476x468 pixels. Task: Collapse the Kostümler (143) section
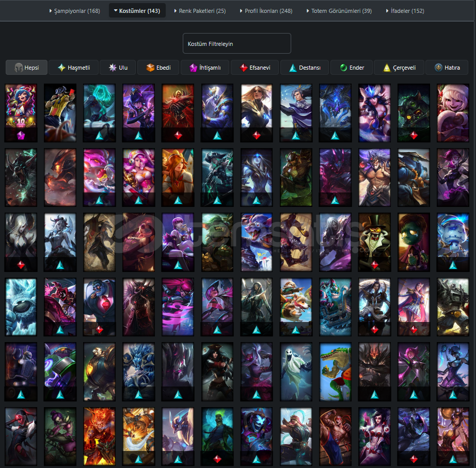pyautogui.click(x=137, y=11)
